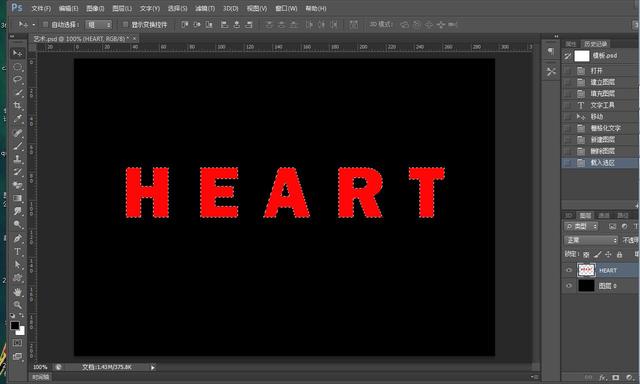Click the background color swatch
Screen dimensions: 640x384
tap(21, 331)
